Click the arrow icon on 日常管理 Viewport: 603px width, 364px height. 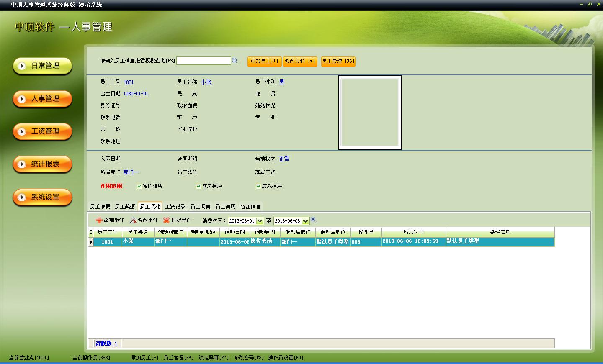pos(22,66)
